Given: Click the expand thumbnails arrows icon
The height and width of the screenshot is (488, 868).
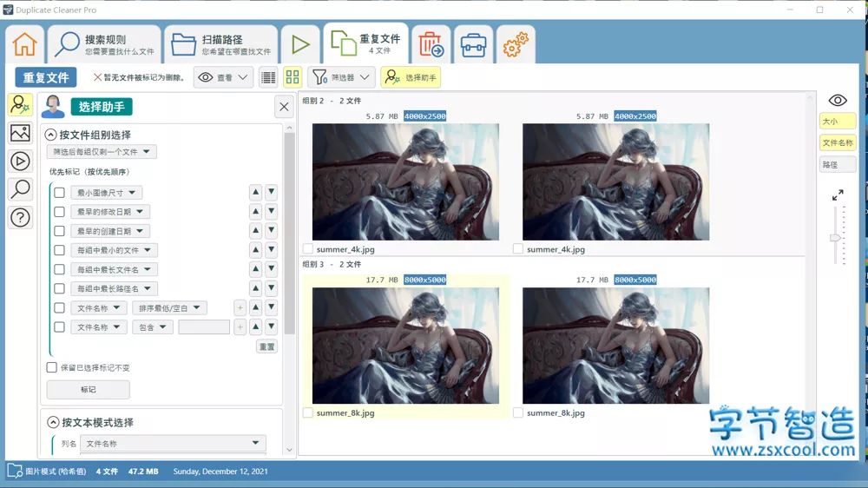Looking at the screenshot, I should 838,195.
